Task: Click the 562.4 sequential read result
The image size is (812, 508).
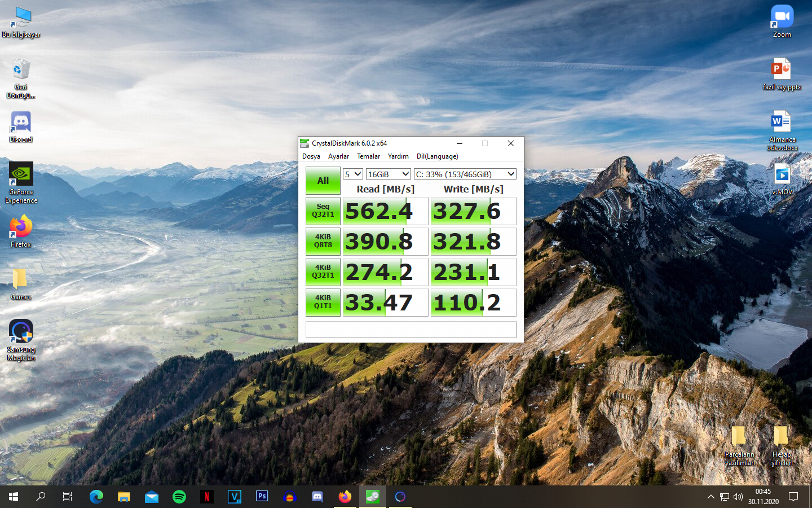Action: 386,211
